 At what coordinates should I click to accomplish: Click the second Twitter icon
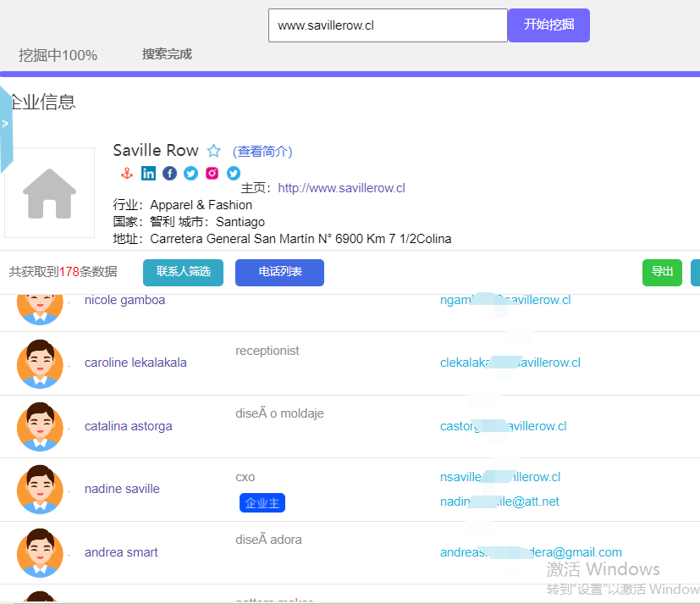(x=233, y=173)
